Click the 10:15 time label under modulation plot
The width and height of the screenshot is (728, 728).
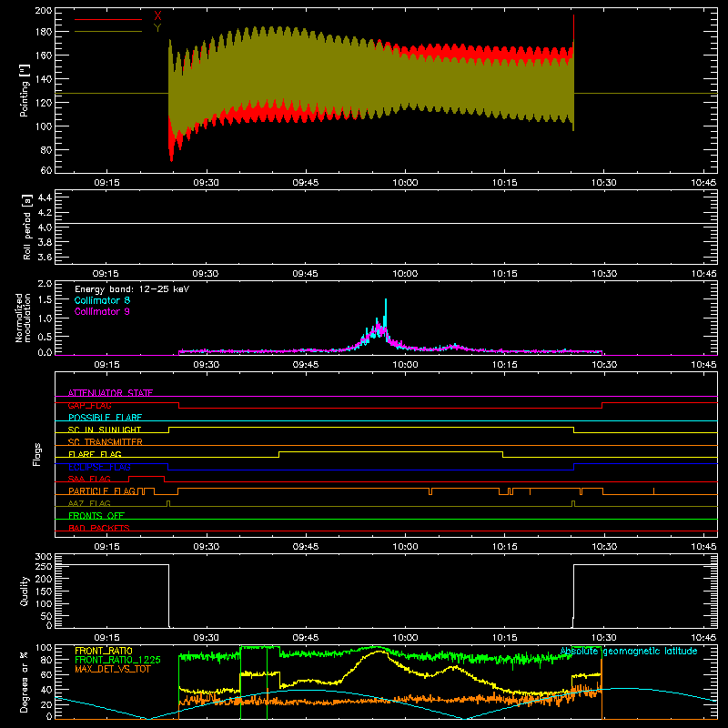click(505, 365)
